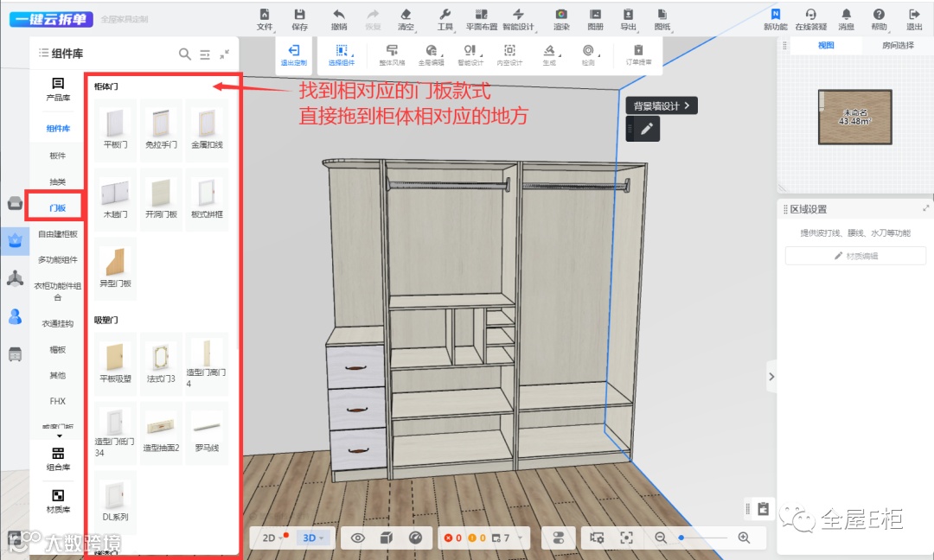Image resolution: width=934 pixels, height=560 pixels.
Task: Switch to 产品库 product library
Action: click(x=58, y=89)
